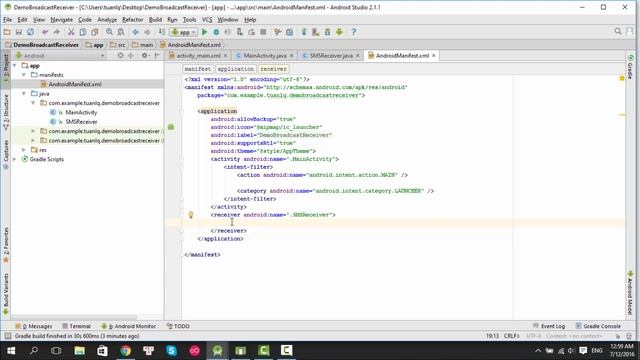Click the Redo arrow icon
The height and width of the screenshot is (360, 640).
(56, 32)
